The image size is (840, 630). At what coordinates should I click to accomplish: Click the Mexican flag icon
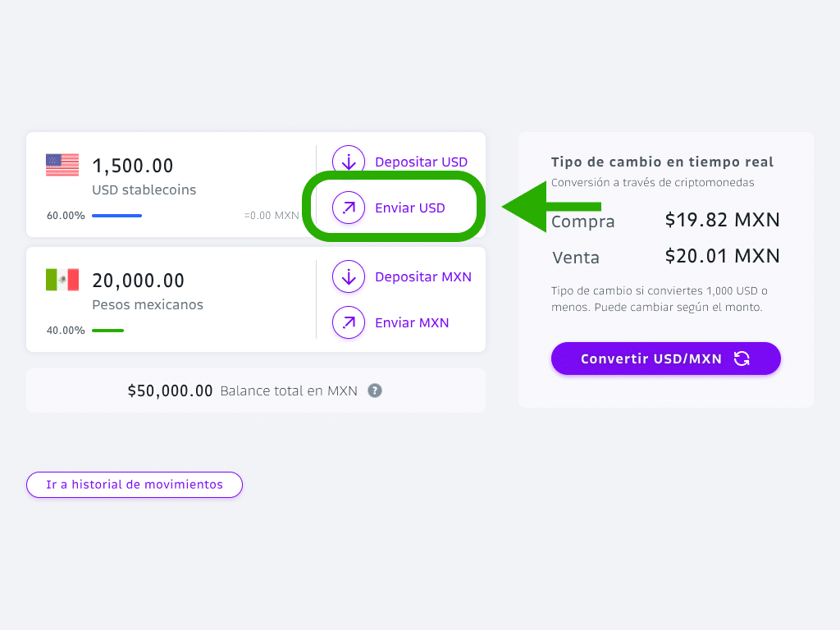coord(62,280)
